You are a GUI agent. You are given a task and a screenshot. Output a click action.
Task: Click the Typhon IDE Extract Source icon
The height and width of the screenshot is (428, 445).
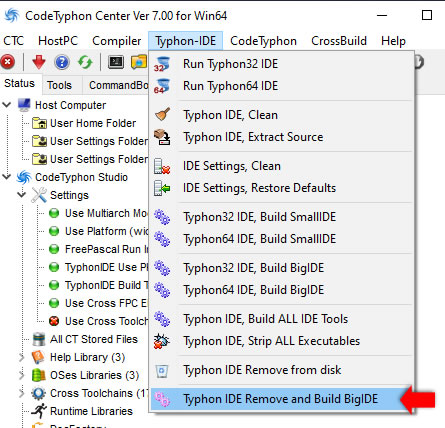(162, 137)
